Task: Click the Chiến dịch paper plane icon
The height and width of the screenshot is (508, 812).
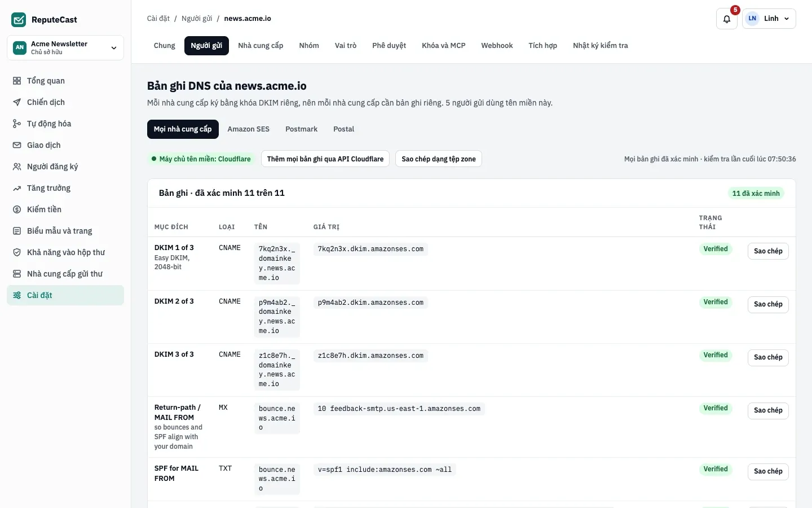Action: click(17, 102)
